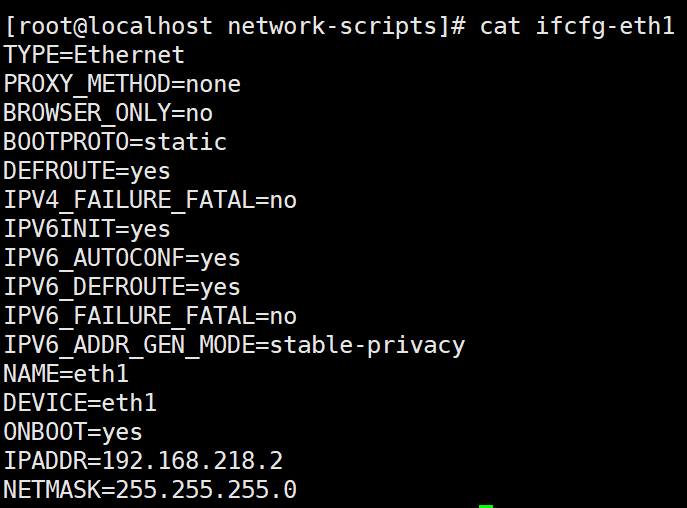This screenshot has width=687, height=508.
Task: Click the IPV4_FAILURE_FATAL=no line
Action: coord(150,200)
